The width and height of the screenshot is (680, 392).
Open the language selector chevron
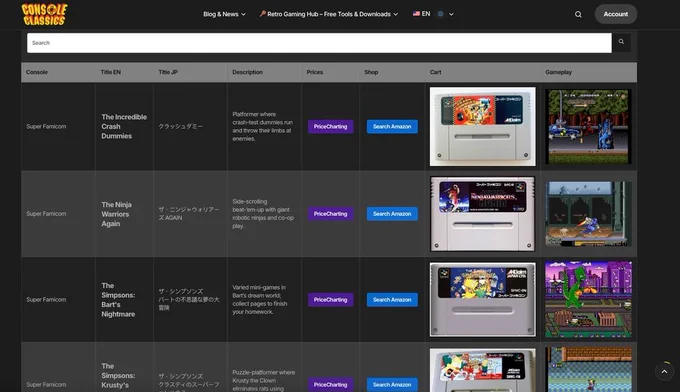[x=451, y=14]
